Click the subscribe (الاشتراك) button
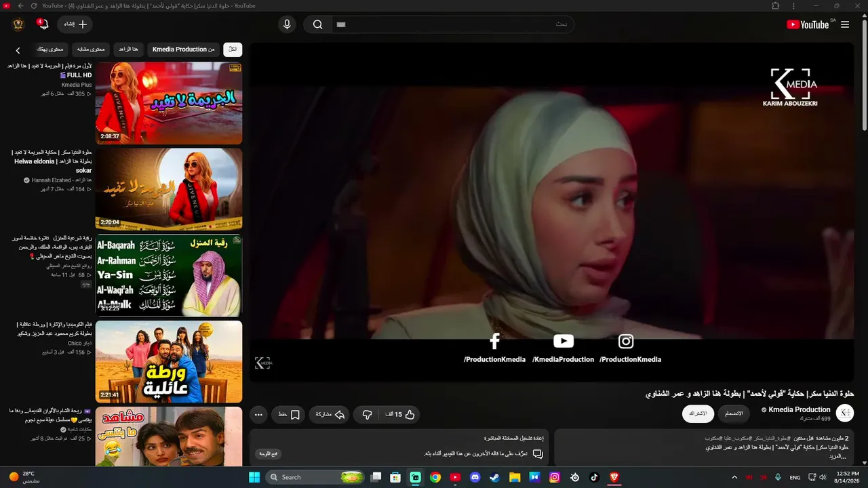 click(698, 413)
